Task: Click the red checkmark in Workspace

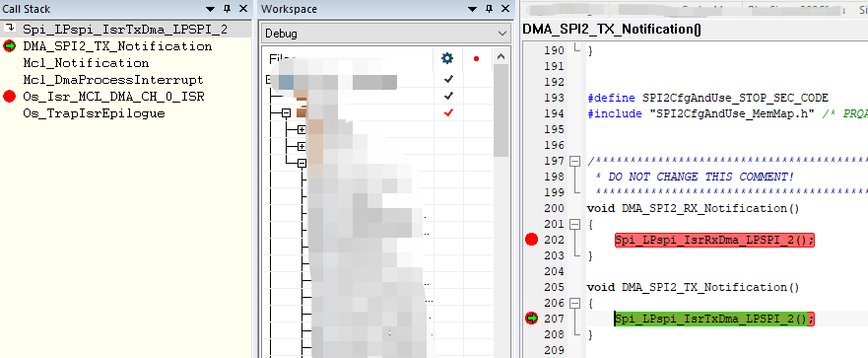Action: click(x=448, y=112)
